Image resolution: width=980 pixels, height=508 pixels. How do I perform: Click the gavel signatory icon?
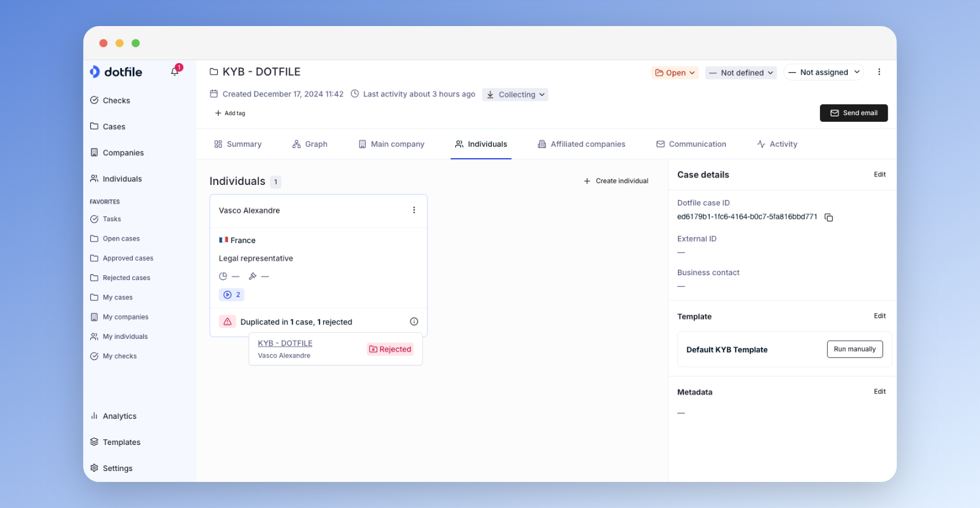coord(253,276)
